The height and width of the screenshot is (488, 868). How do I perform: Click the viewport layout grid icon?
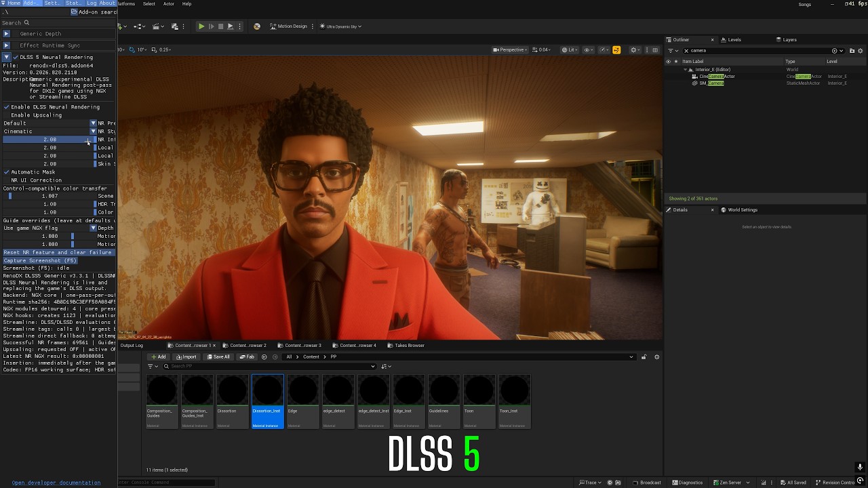[x=654, y=49]
